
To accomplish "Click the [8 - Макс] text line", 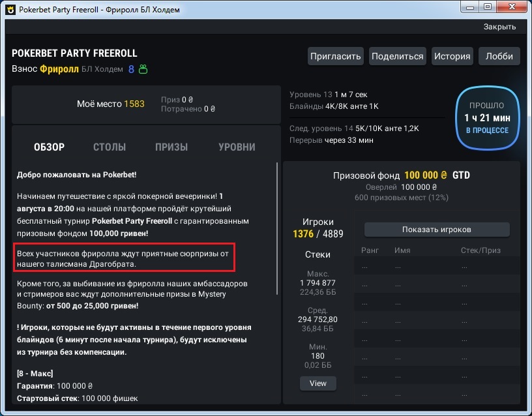I will pos(35,374).
